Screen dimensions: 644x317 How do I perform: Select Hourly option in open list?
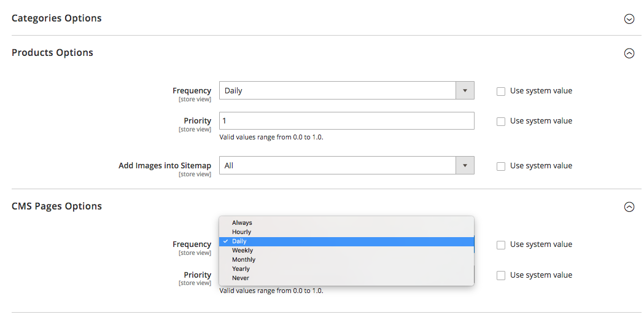(241, 232)
